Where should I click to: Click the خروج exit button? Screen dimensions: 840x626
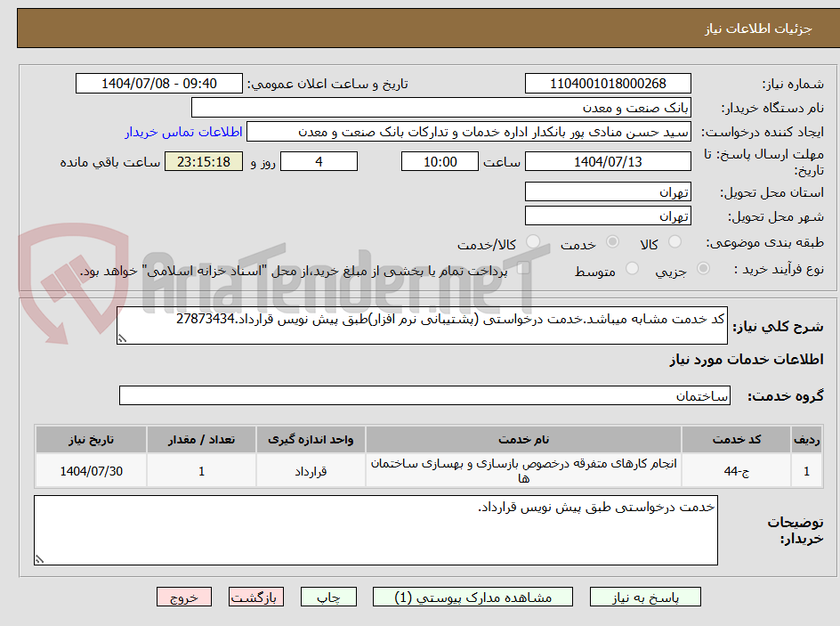point(184,597)
